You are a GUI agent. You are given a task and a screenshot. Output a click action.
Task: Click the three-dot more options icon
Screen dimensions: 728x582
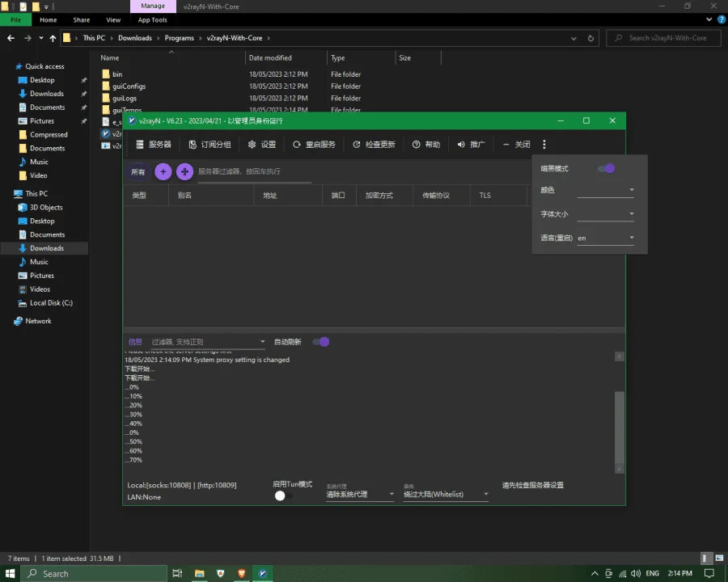[x=544, y=145]
